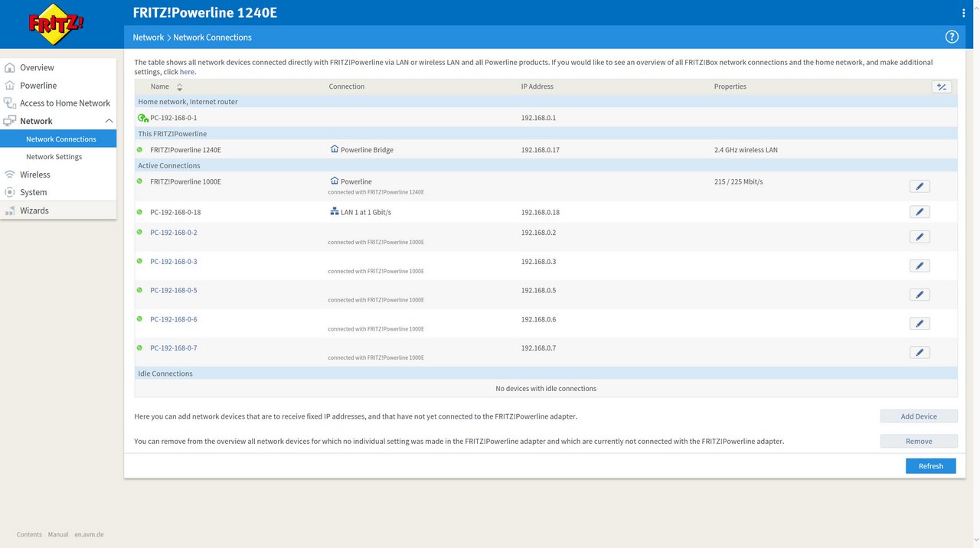Edit the PC-192-168-0-5 entry
Image resolution: width=980 pixels, height=548 pixels.
(x=920, y=295)
